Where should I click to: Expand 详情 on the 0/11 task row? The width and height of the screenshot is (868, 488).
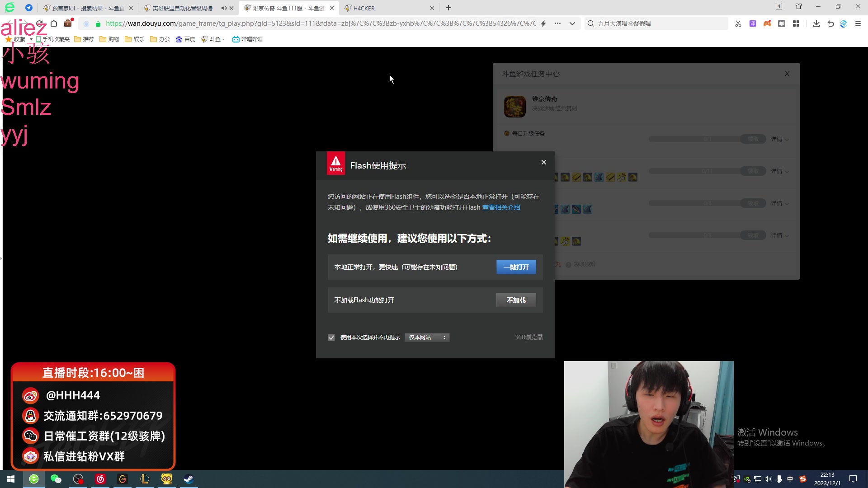point(780,171)
